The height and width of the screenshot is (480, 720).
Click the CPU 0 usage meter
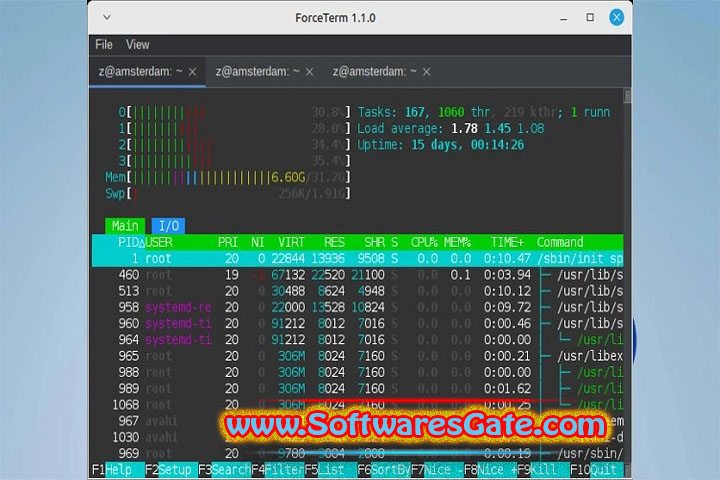coord(234,112)
